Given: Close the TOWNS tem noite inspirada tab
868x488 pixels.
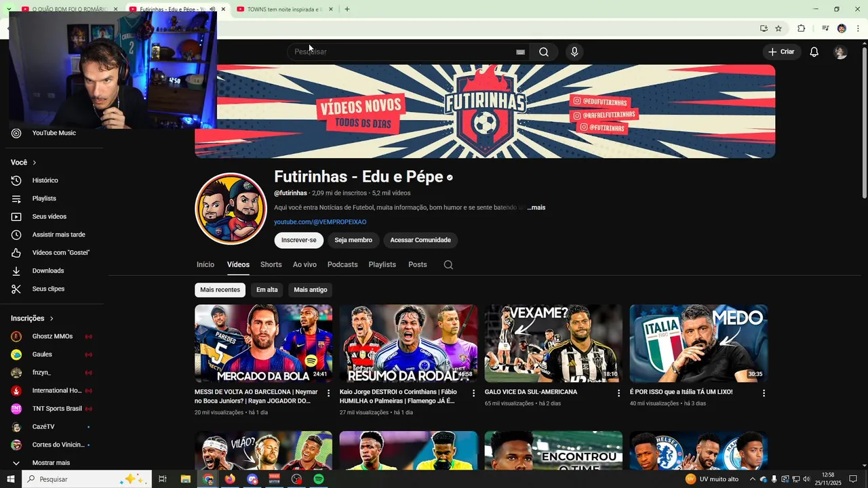Looking at the screenshot, I should pos(331,9).
